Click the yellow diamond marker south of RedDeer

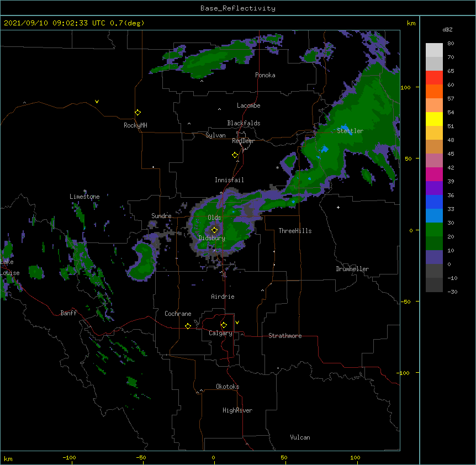click(x=235, y=155)
